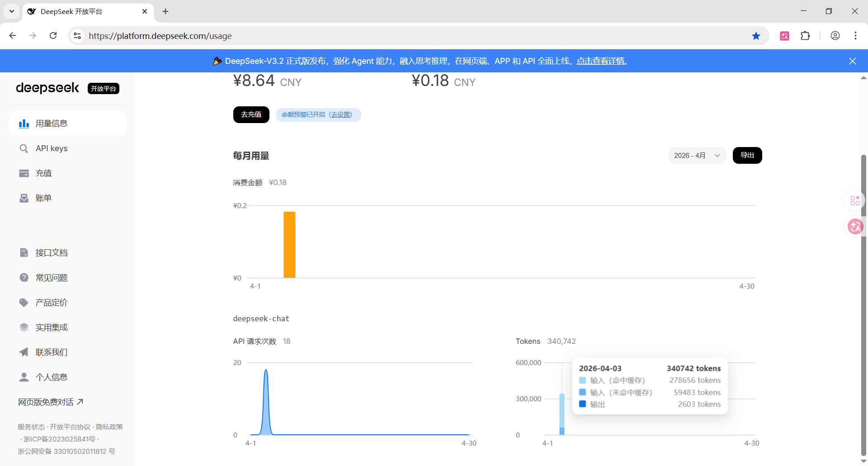Viewport: 868px width, 466px height.
Task: Open 点击查看详情 announcement link
Action: point(600,61)
